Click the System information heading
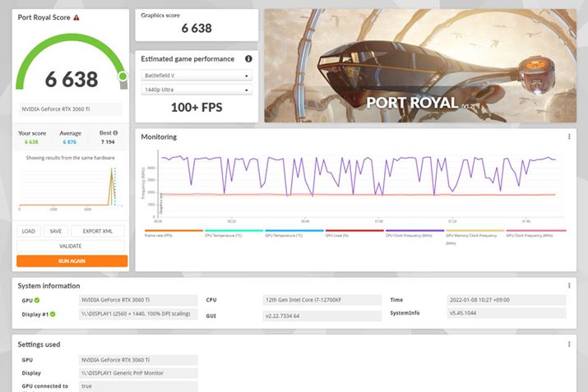 point(49,285)
